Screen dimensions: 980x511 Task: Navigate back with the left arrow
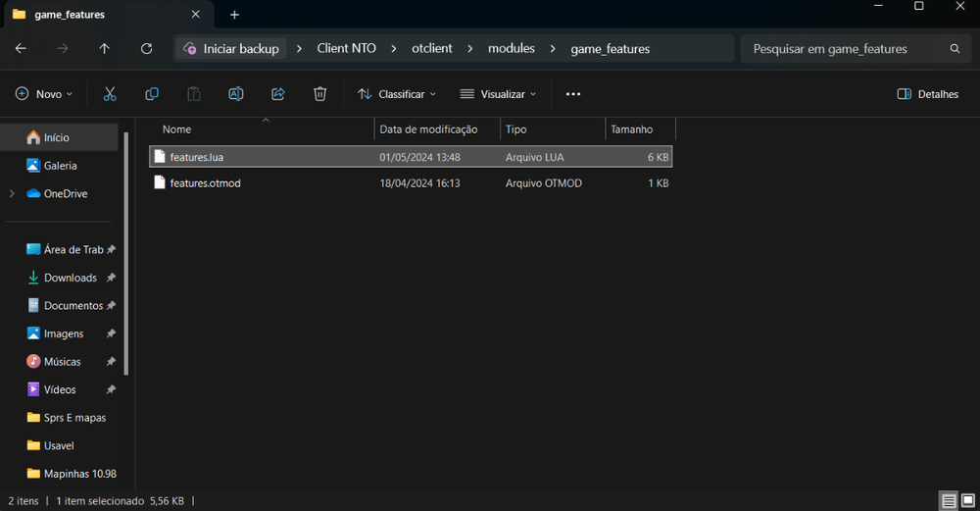point(21,49)
